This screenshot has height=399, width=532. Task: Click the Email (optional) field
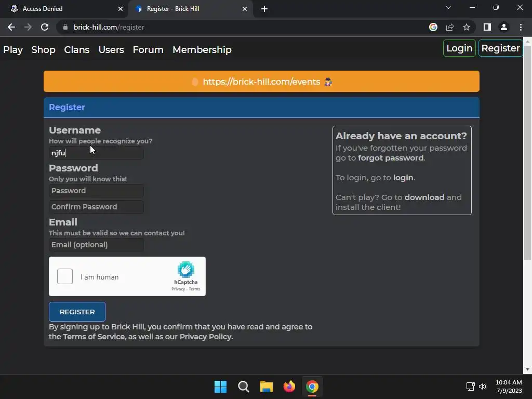[96, 245]
